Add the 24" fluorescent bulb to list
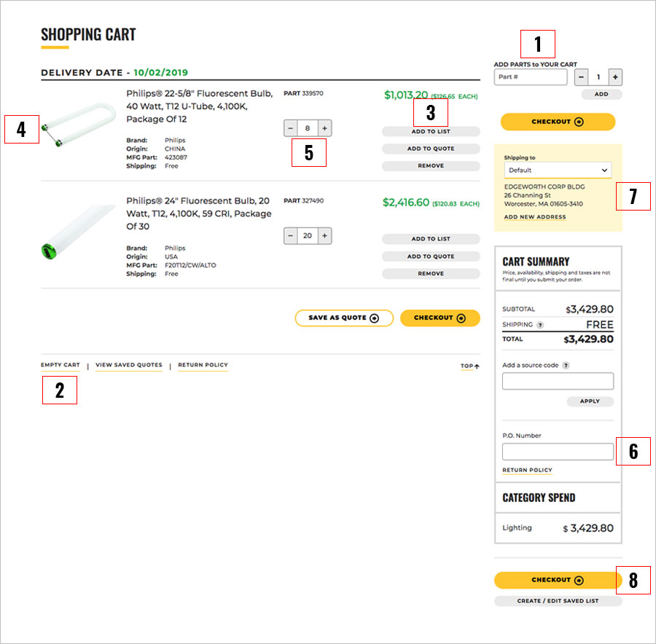 point(431,239)
